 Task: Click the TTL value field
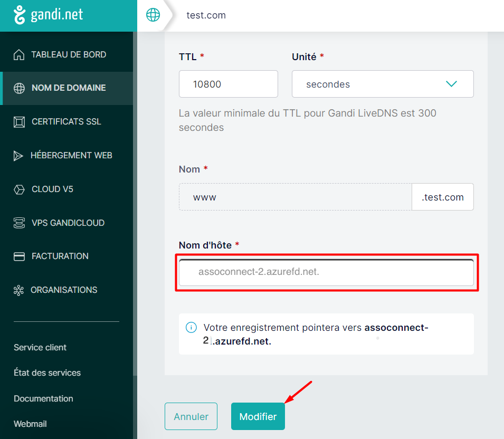pyautogui.click(x=229, y=84)
